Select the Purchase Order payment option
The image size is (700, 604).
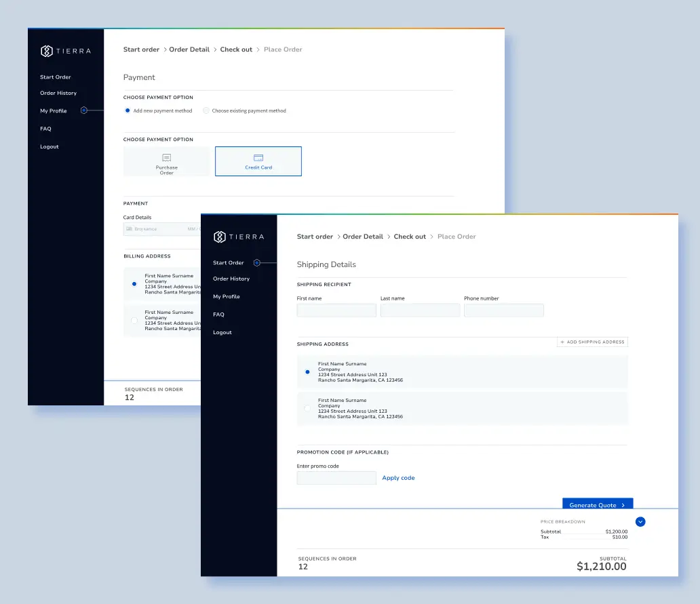pyautogui.click(x=166, y=161)
